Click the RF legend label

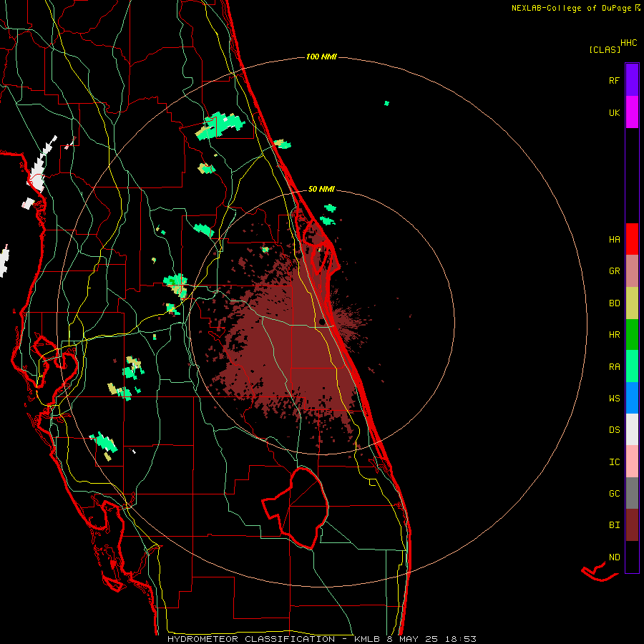click(x=614, y=81)
